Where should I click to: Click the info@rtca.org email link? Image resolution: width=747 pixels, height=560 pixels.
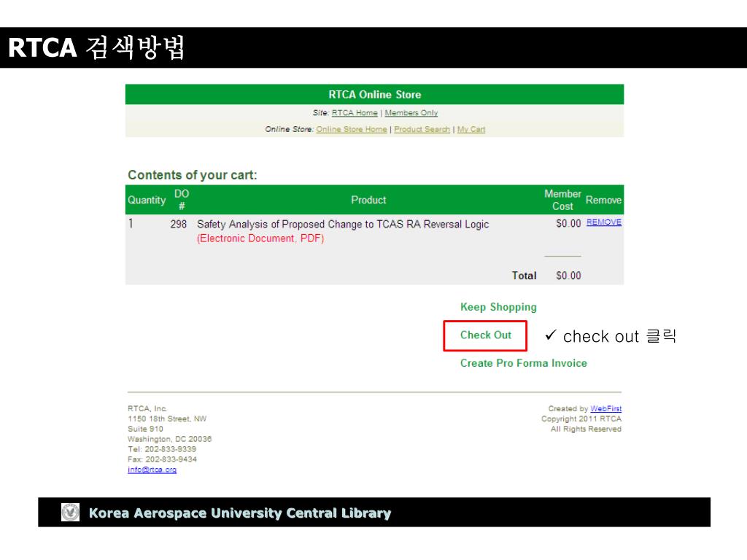coord(152,470)
